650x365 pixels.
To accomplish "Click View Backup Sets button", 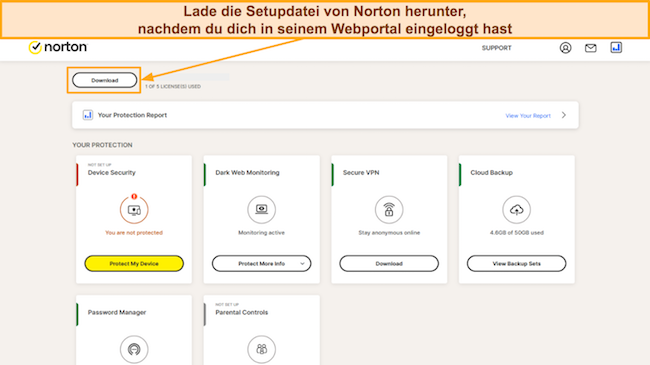I will (517, 263).
